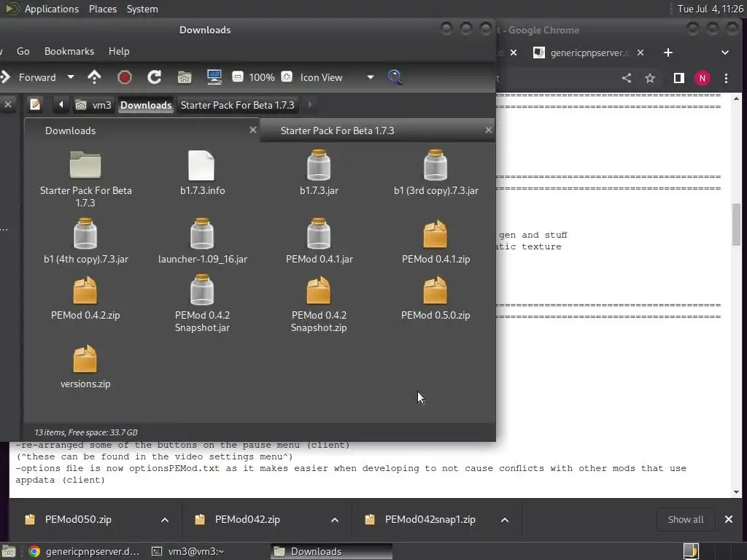
Task: Click the Chrome page vertical scrollbar thumb
Action: (x=737, y=224)
